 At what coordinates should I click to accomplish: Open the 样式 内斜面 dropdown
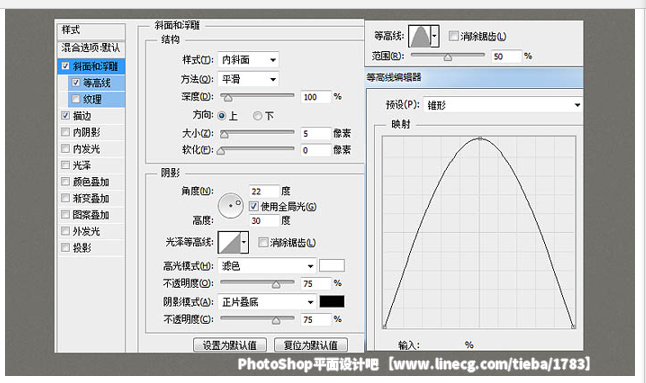pyautogui.click(x=248, y=60)
